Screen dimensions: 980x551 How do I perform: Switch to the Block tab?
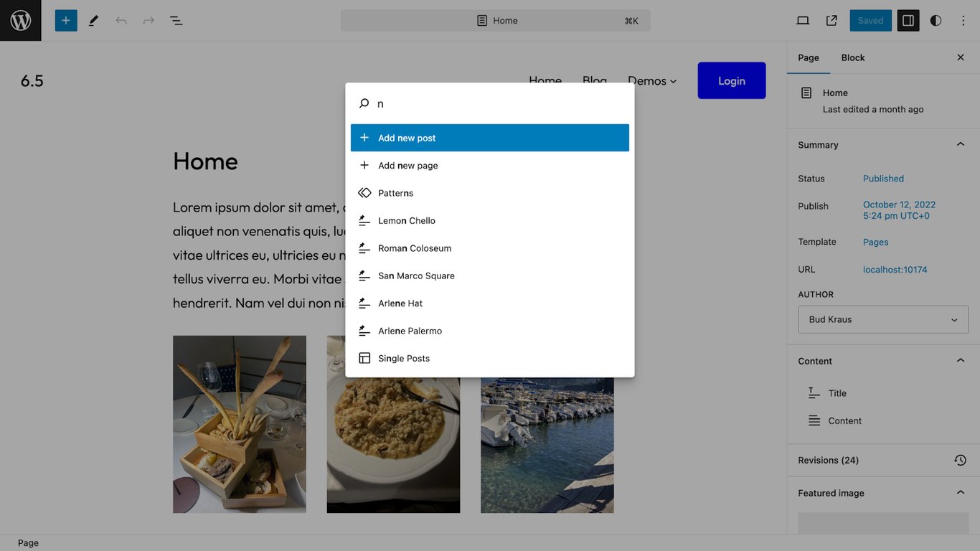tap(852, 57)
